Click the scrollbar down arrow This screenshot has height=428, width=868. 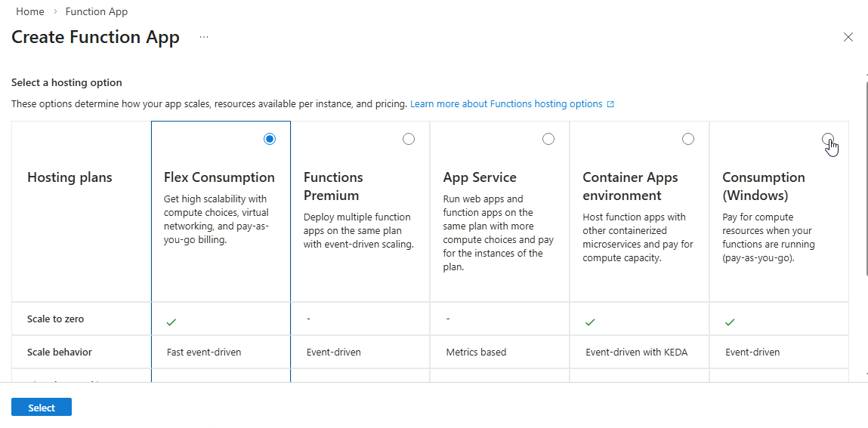(865, 374)
